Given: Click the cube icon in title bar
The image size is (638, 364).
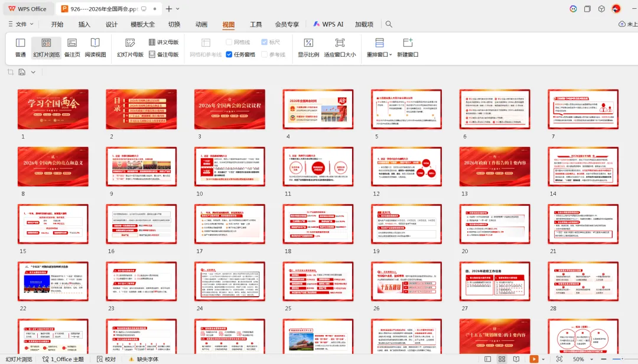Looking at the screenshot, I should 601,8.
